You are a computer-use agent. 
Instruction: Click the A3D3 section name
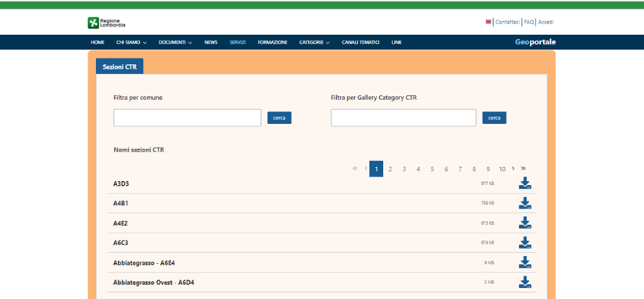121,183
